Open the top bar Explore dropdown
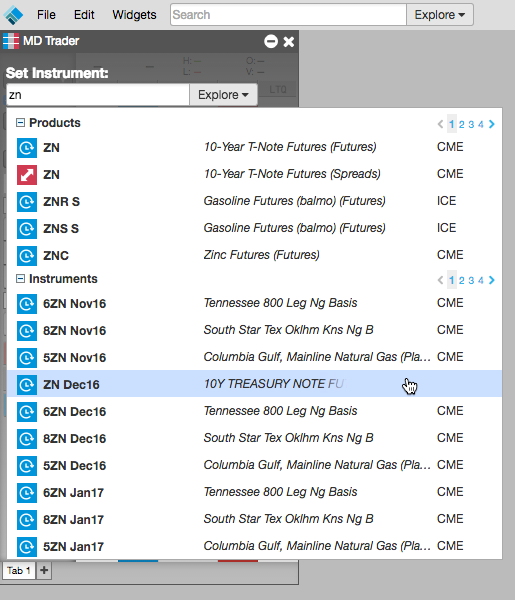The image size is (515, 600). point(440,15)
